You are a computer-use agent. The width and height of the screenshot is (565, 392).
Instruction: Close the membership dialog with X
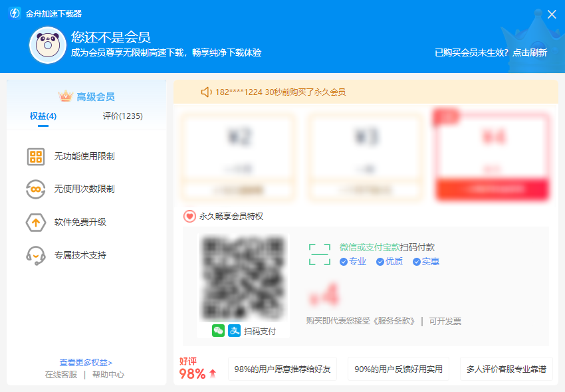click(552, 14)
